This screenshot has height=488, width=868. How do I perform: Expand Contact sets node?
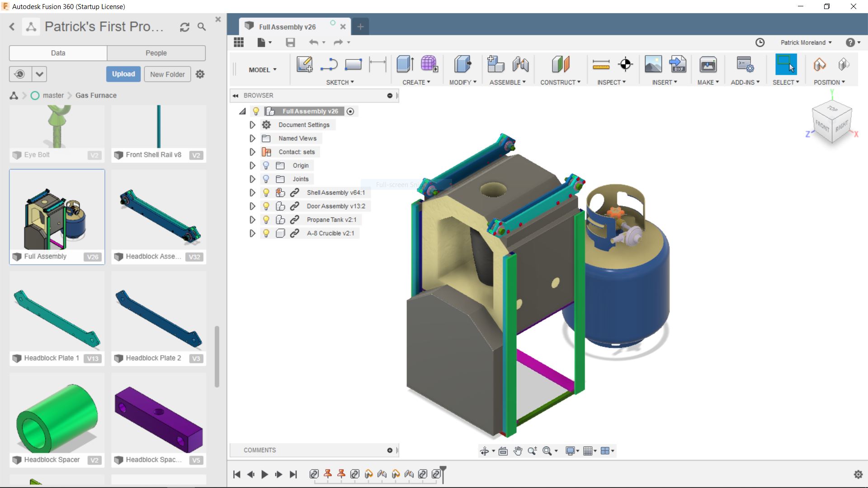(252, 152)
